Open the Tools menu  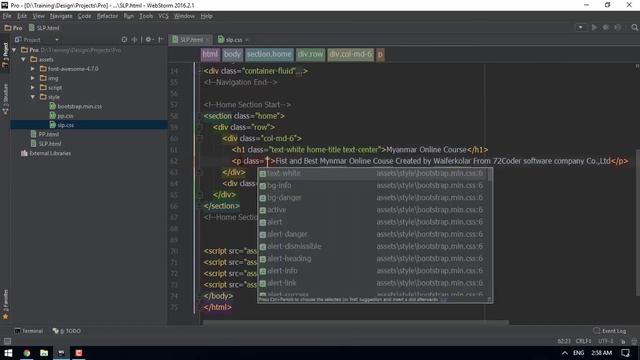coord(146,16)
